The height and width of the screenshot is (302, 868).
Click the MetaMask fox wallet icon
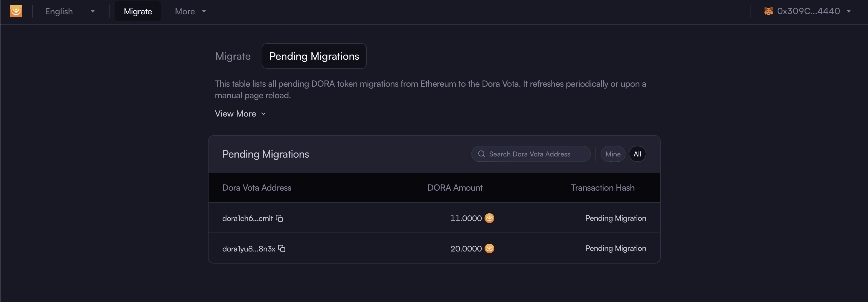(768, 11)
